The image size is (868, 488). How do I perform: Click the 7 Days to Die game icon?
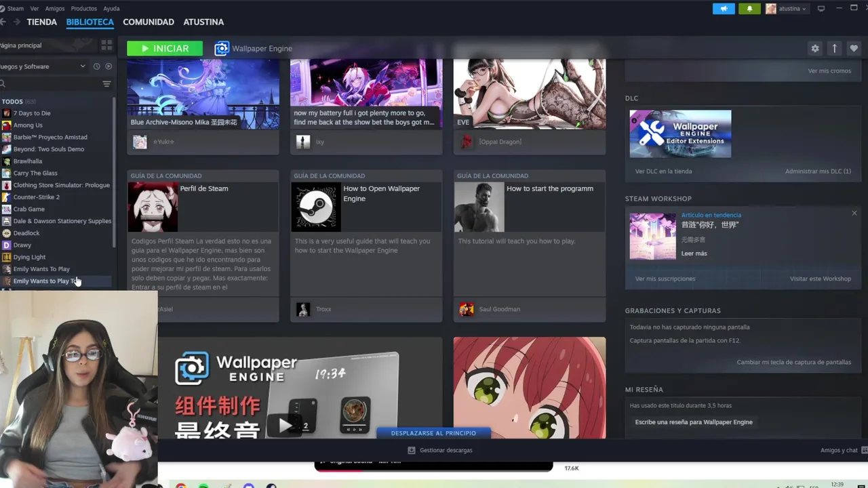point(7,113)
